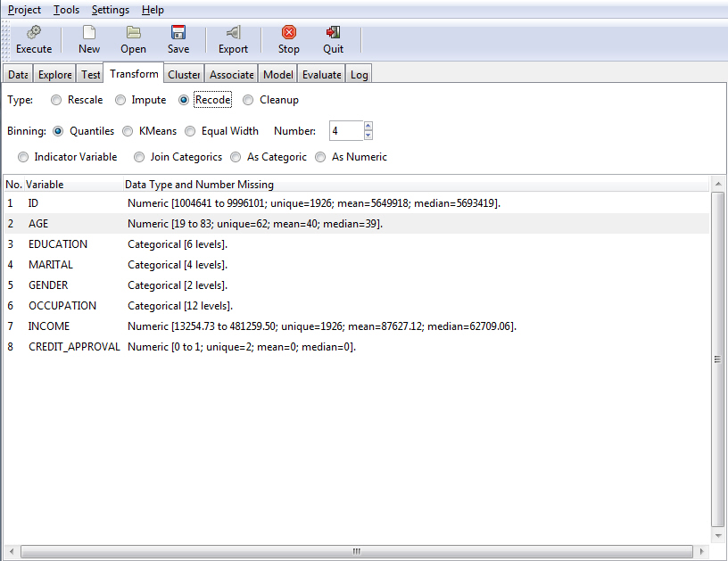728x561 pixels.
Task: Switch to the Test tab
Action: point(90,74)
